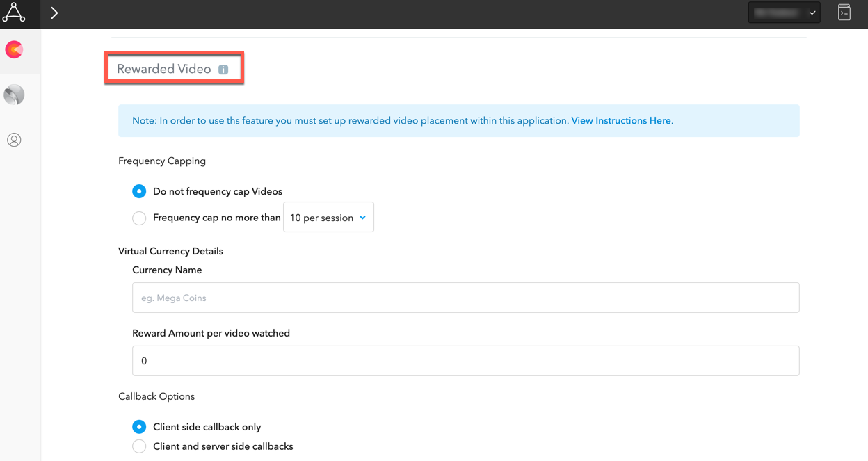
Task: Select the pink-orange app icon in sidebar
Action: tap(14, 50)
